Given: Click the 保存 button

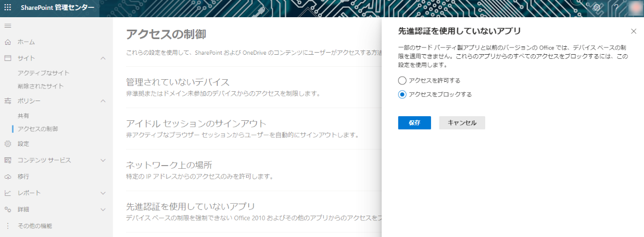Looking at the screenshot, I should (x=414, y=122).
